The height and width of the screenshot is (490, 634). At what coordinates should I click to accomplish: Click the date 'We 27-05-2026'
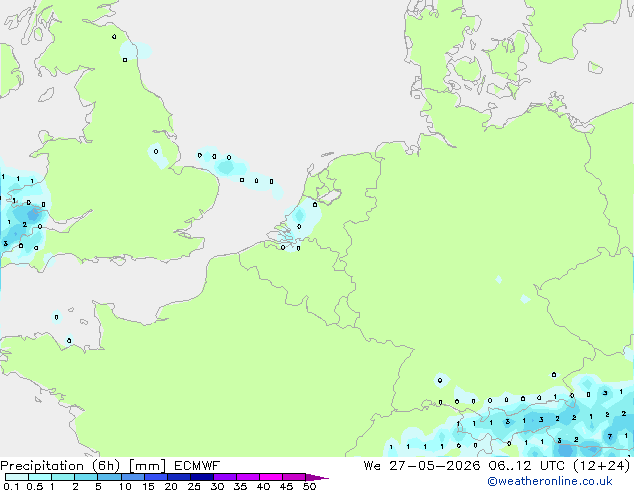(422, 466)
